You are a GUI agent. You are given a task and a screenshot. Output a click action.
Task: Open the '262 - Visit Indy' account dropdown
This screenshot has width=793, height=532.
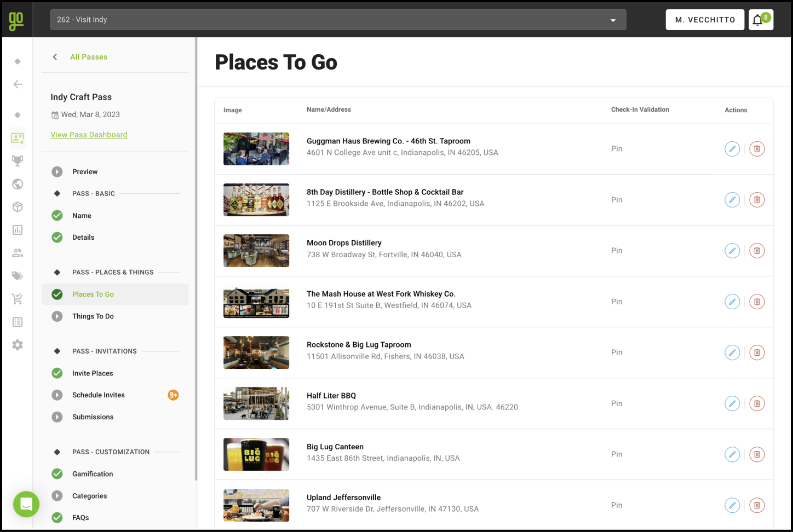(338, 20)
